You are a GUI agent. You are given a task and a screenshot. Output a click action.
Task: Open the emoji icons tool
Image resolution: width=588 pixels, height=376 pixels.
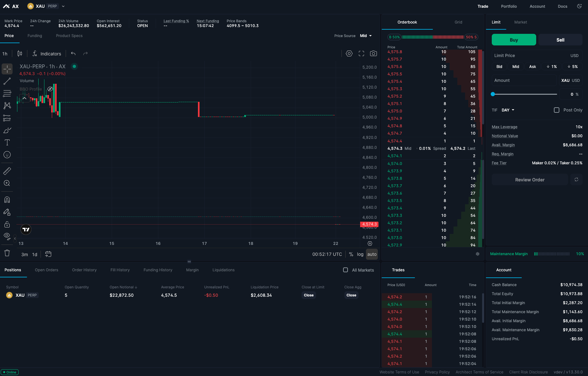tap(7, 155)
